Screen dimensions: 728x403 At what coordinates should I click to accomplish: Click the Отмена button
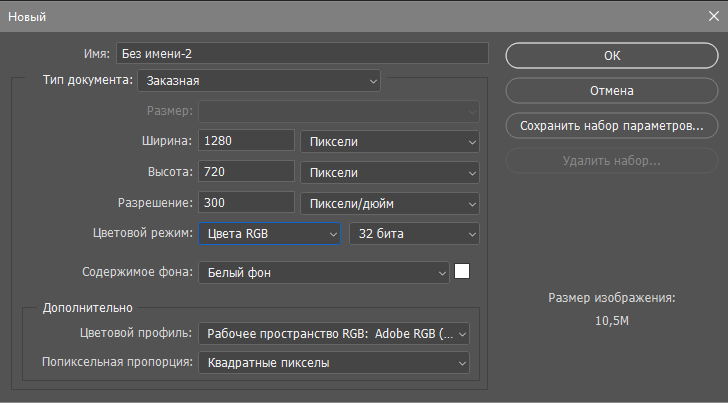(611, 91)
